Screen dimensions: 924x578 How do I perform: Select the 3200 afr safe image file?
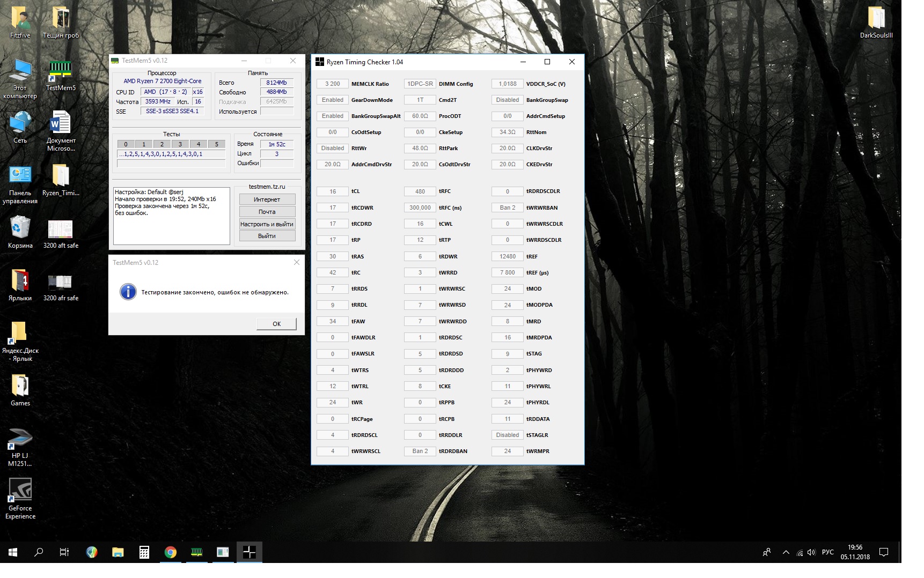point(61,285)
